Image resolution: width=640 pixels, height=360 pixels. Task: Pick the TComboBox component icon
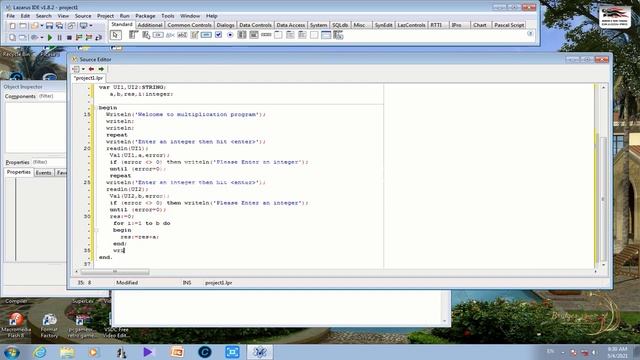pyautogui.click(x=254, y=35)
